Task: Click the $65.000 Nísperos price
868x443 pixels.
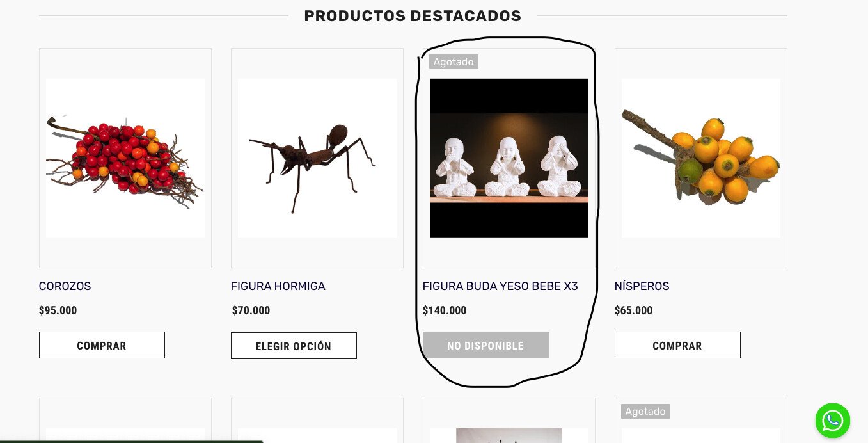Action: click(x=633, y=310)
